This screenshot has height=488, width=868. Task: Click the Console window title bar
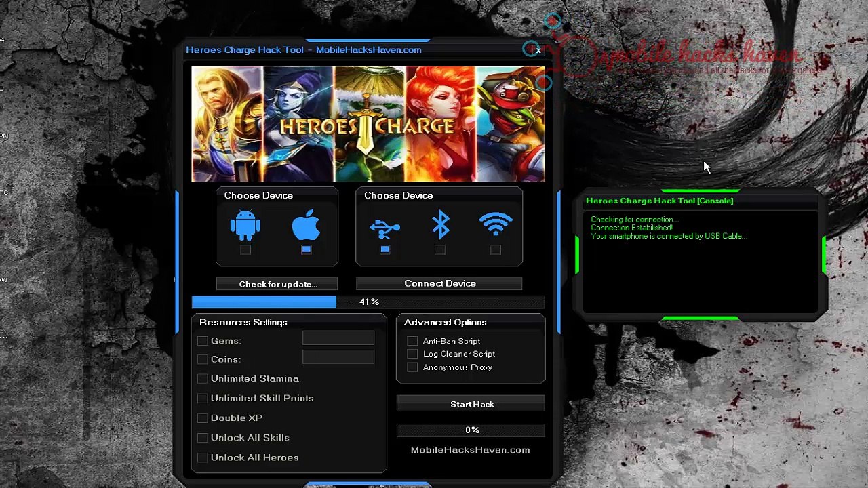point(701,201)
